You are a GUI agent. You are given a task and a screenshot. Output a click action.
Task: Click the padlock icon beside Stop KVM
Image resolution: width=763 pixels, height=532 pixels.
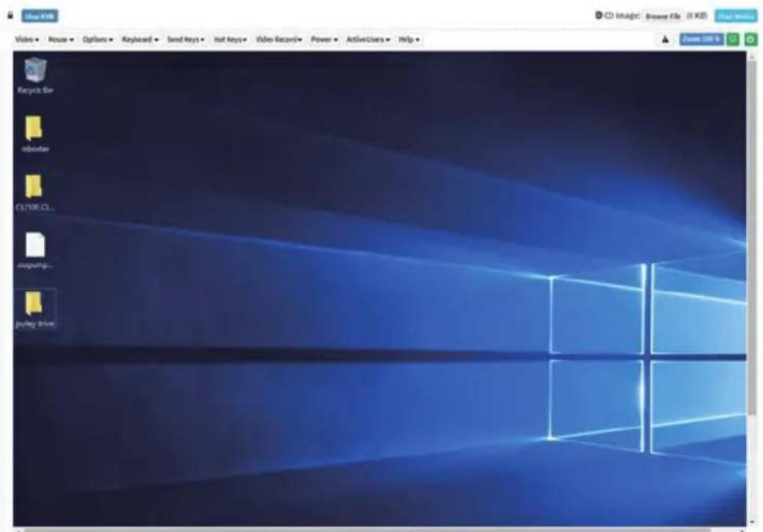click(x=10, y=16)
